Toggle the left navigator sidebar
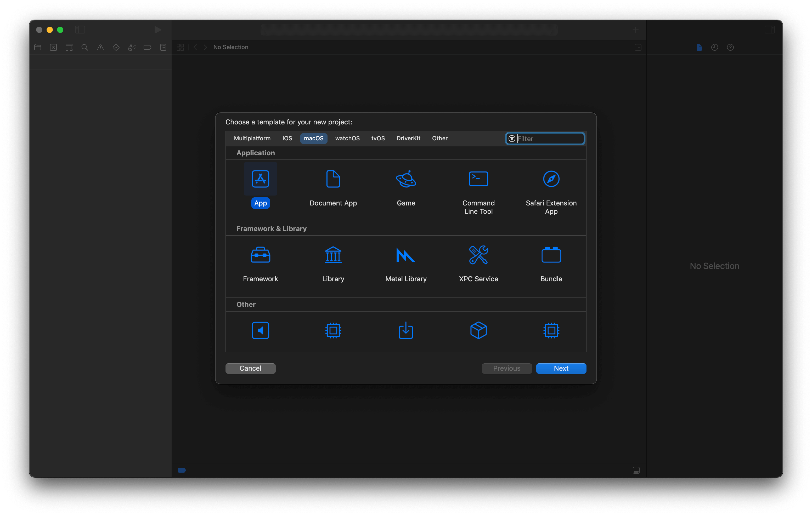Image resolution: width=812 pixels, height=516 pixels. (80, 30)
